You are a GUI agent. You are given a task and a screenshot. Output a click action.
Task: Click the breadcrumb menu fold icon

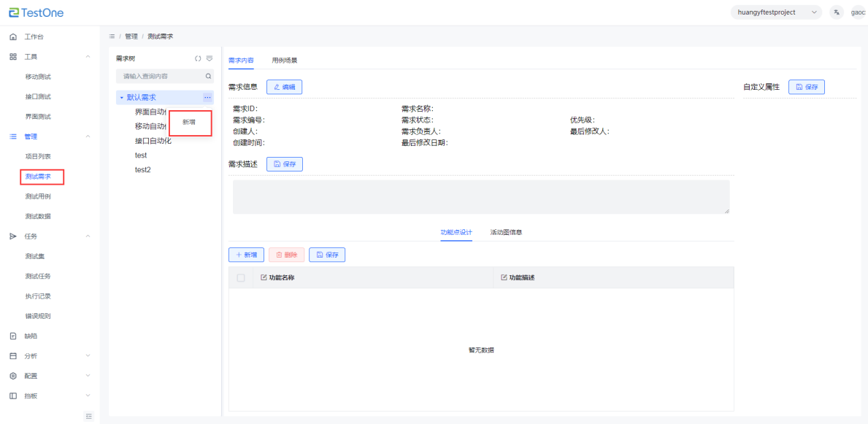tap(112, 36)
